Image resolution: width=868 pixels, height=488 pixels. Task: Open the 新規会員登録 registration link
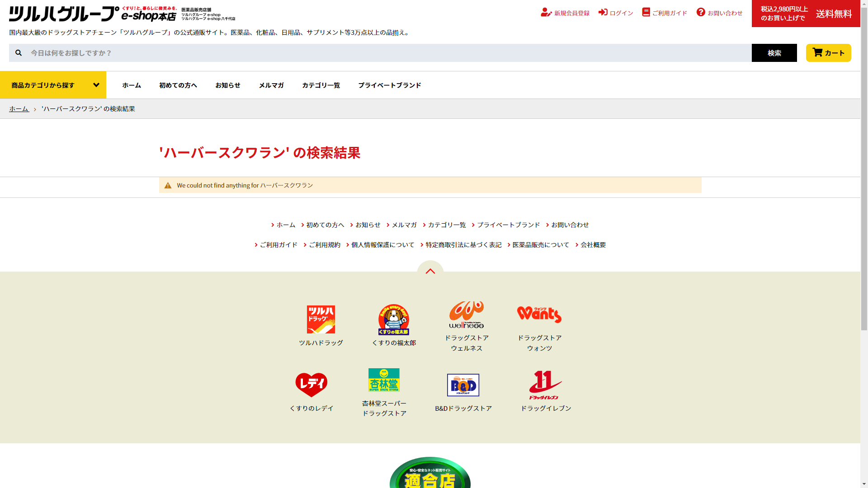[565, 13]
